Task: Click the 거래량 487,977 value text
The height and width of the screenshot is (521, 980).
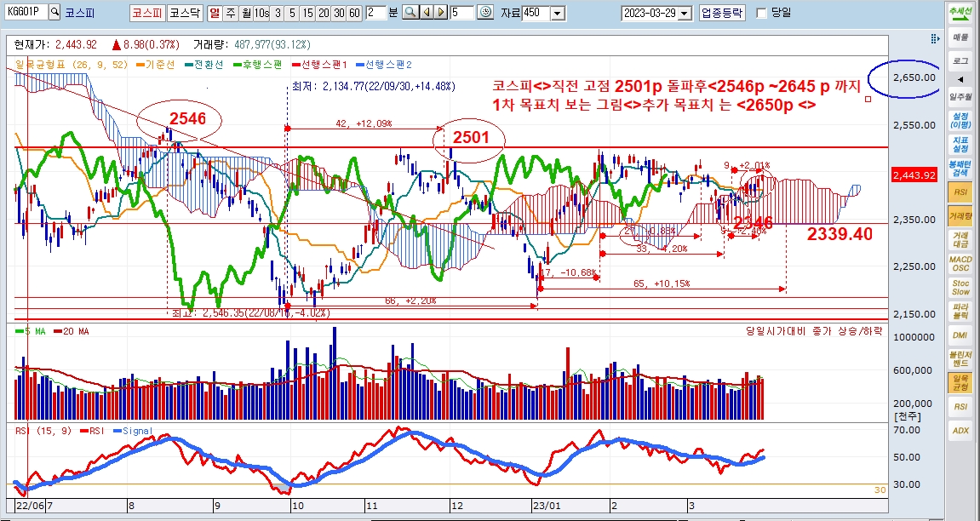Action: coord(272,44)
